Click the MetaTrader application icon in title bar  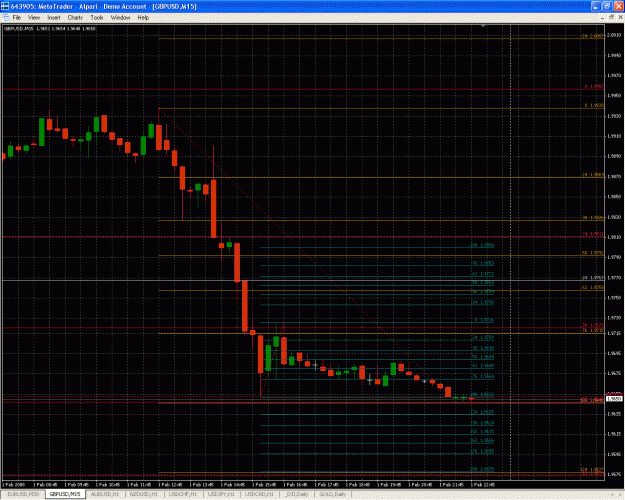5,6
